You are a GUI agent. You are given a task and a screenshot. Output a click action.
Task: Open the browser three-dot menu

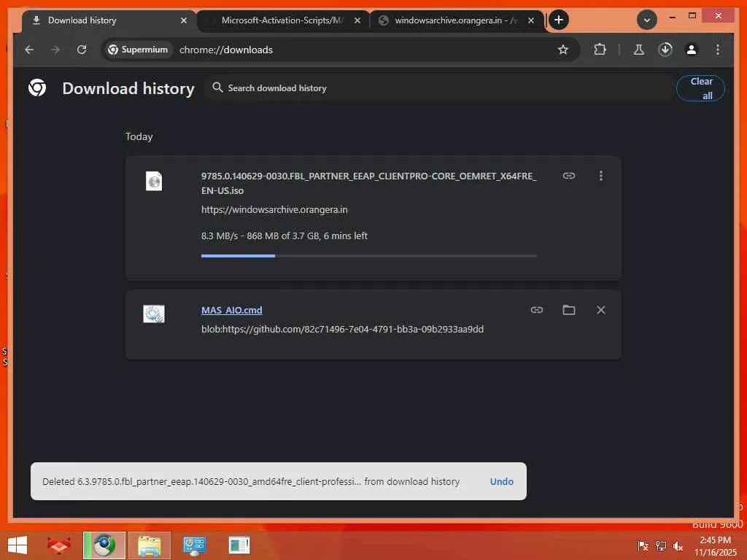(718, 50)
